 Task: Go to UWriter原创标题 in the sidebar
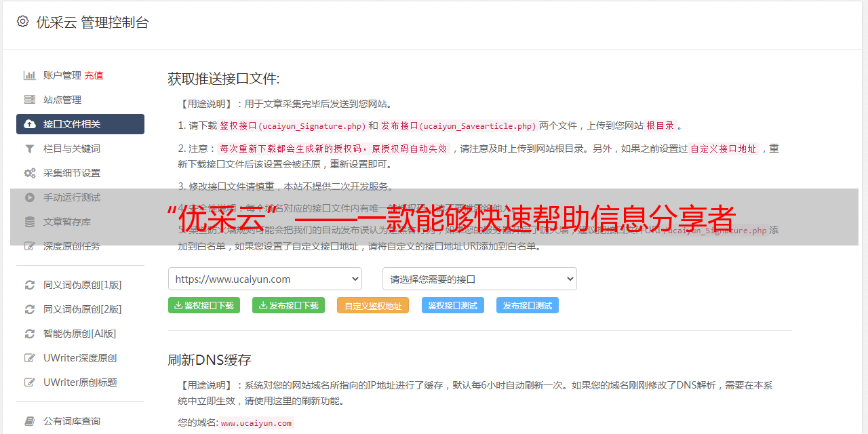point(80,382)
